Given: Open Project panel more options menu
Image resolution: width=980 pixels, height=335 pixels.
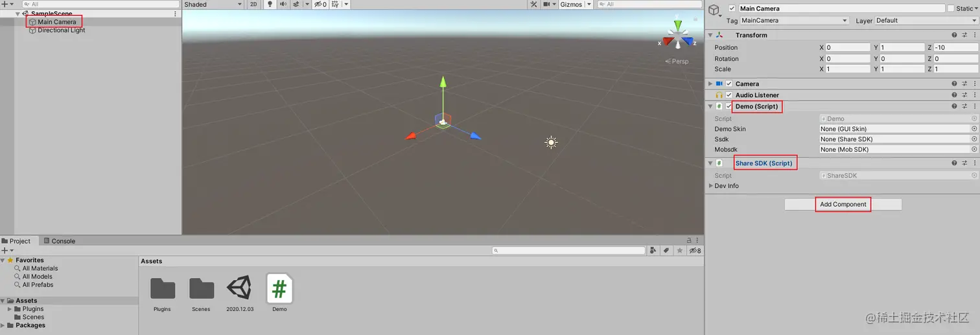Looking at the screenshot, I should [699, 240].
